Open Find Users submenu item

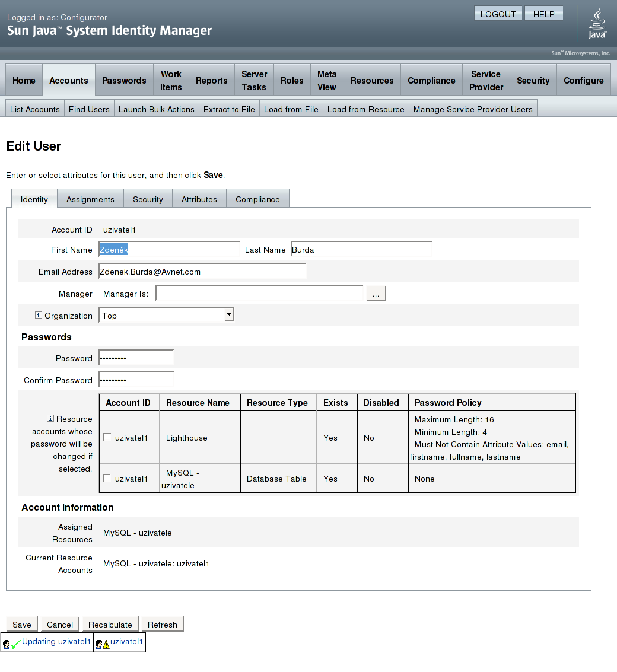click(89, 109)
